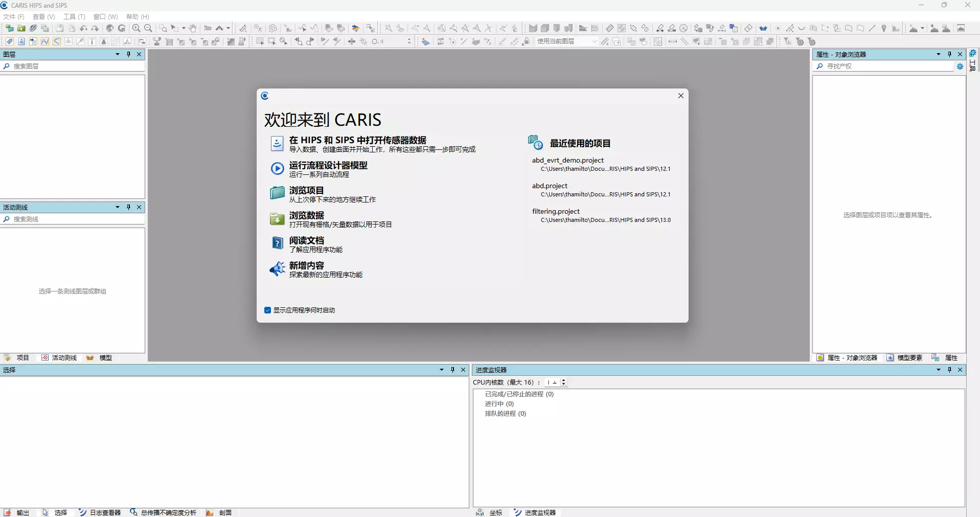Open the 工具 (T) menu
980x517 pixels.
(74, 17)
